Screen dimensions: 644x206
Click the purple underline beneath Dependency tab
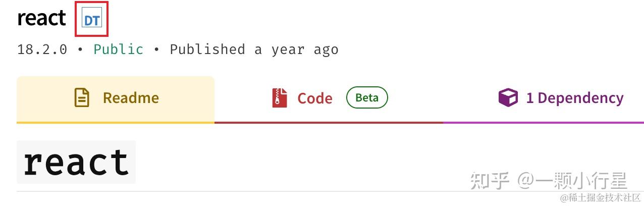coord(544,122)
